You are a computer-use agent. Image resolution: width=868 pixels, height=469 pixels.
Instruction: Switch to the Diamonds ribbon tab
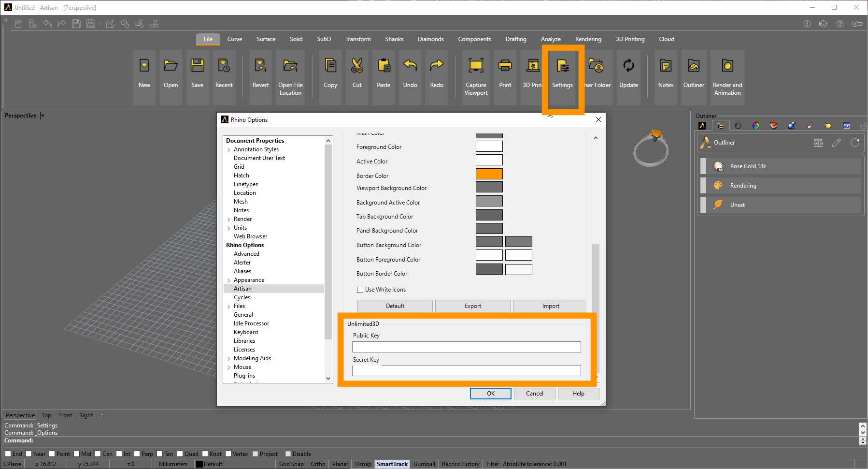(x=430, y=39)
